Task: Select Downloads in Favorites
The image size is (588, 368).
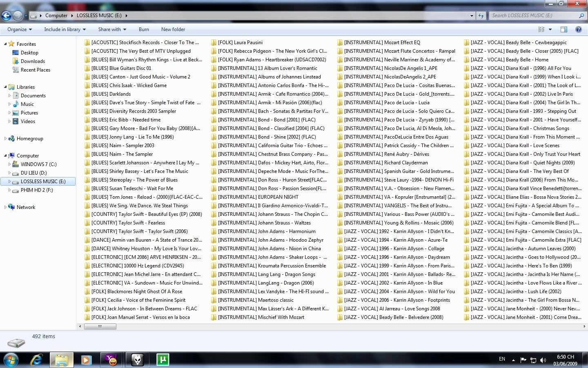Action: pyautogui.click(x=33, y=61)
